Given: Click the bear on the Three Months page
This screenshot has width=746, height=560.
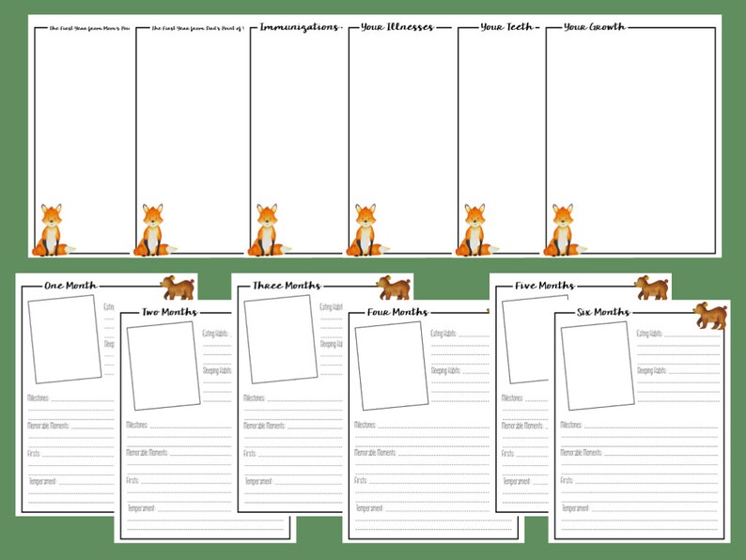Looking at the screenshot, I should (394, 288).
